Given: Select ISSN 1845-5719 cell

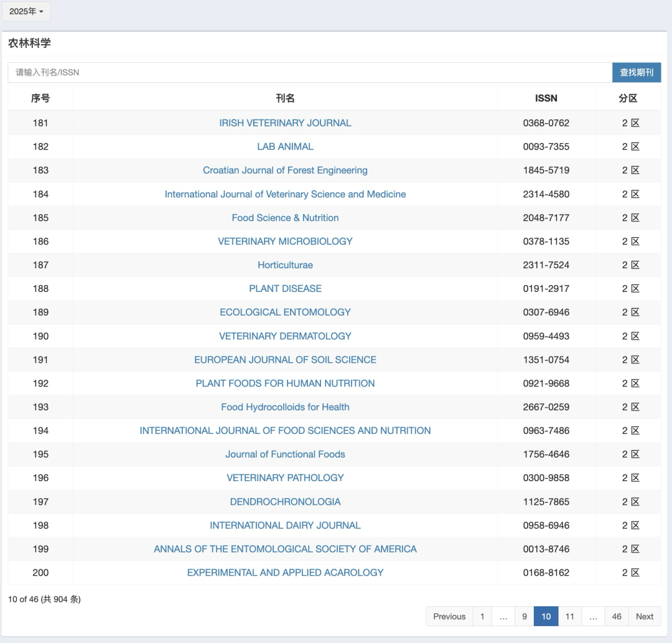Looking at the screenshot, I should click(x=546, y=170).
